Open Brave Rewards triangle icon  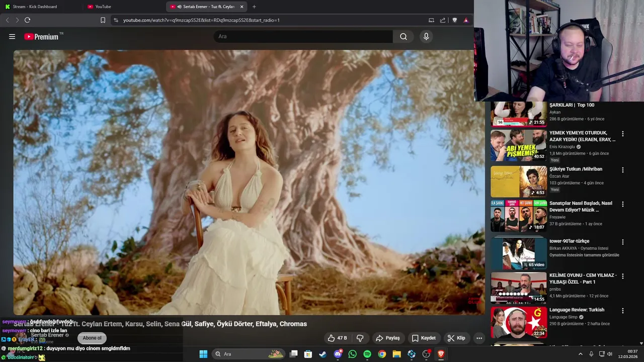[x=466, y=20]
